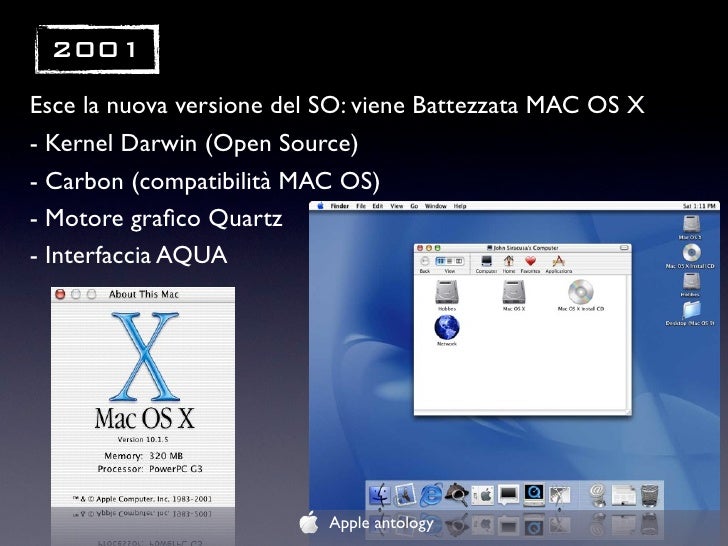This screenshot has width=728, height=546.
Task: Open the @ mail link Dock icon
Action: click(x=598, y=495)
